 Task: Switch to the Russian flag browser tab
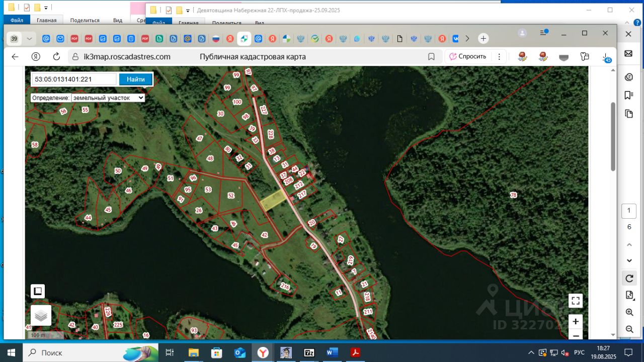216,39
